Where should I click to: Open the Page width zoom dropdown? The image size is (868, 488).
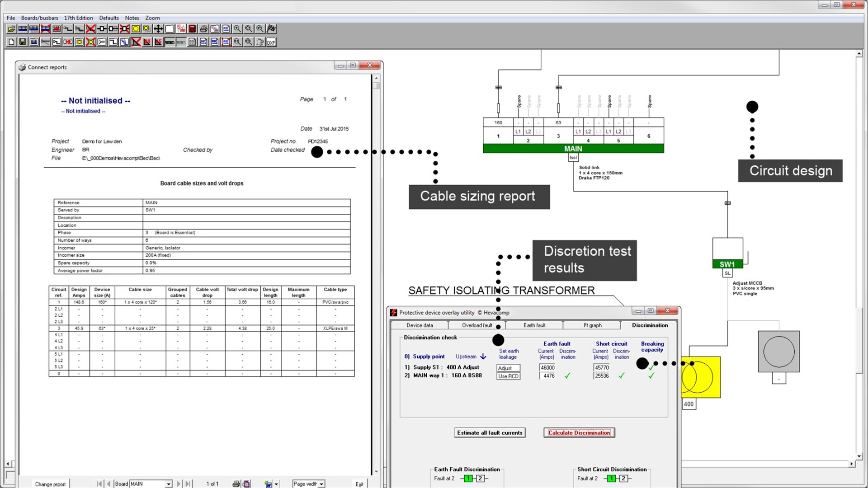(321, 484)
